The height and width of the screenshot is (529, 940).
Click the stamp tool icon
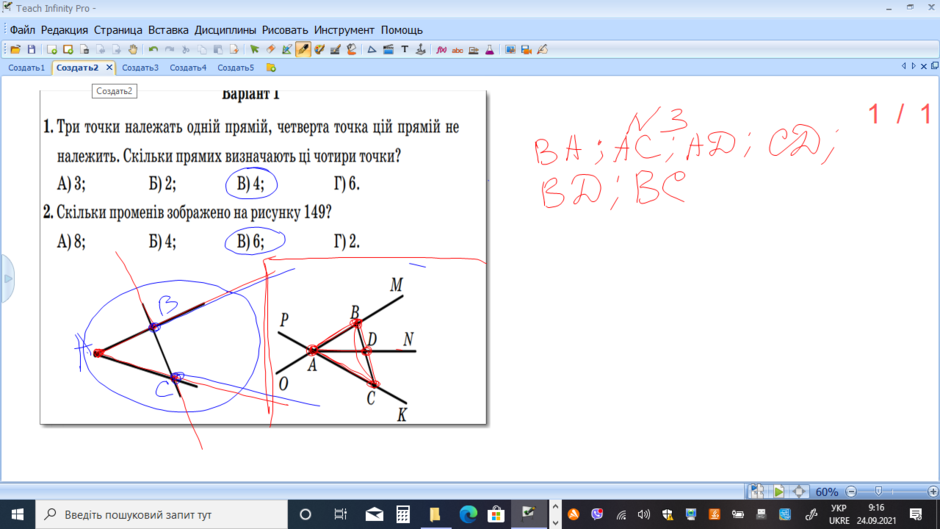click(x=420, y=50)
